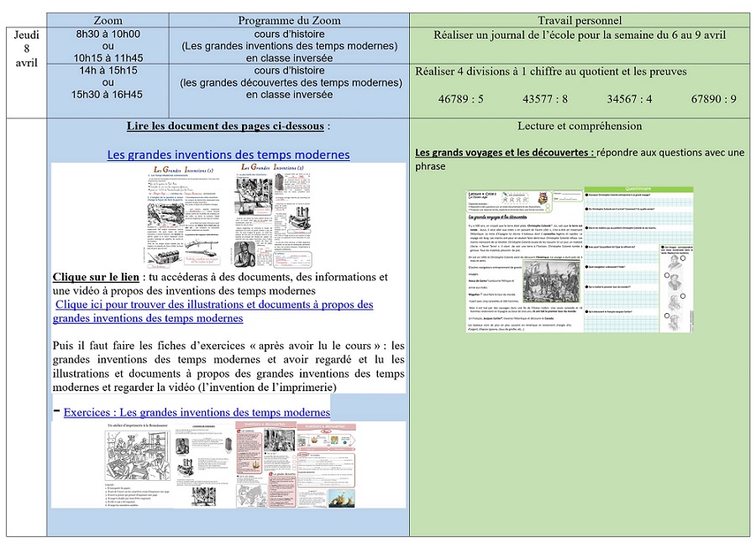Select the 'Programme du Zoom' column header

289,20
